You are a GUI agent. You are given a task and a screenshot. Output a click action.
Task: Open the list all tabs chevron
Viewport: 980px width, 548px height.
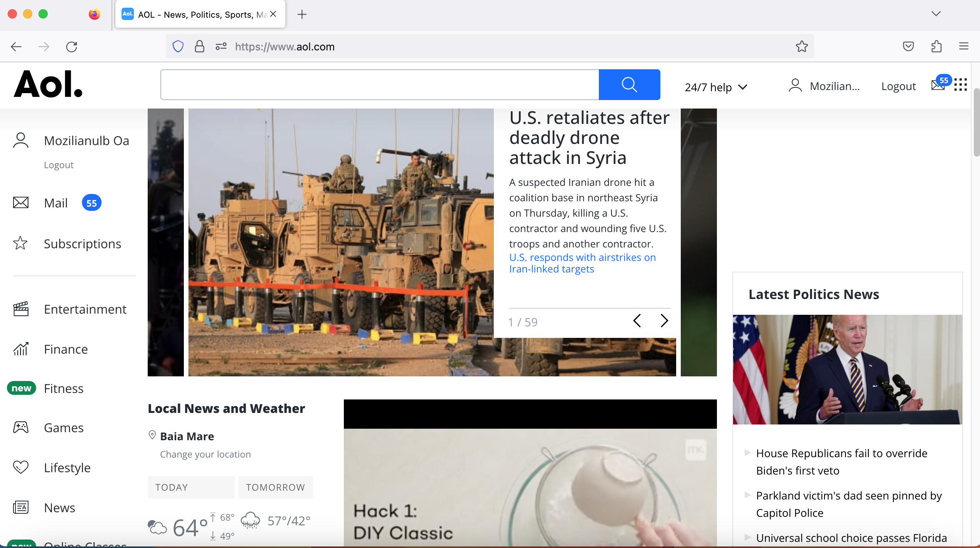click(x=936, y=14)
